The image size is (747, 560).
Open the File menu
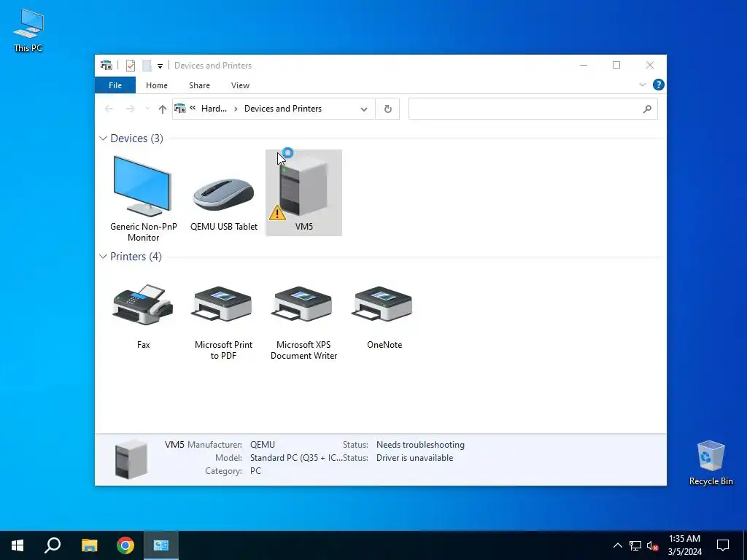(x=115, y=85)
